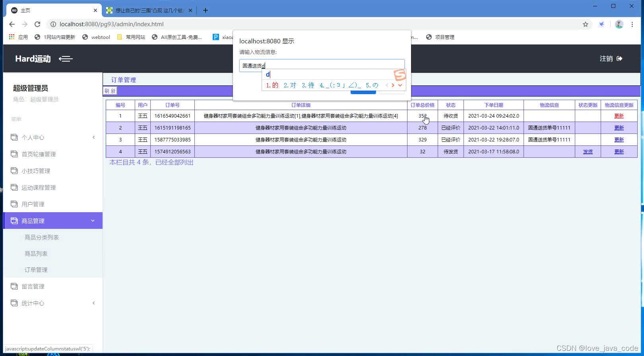Select IME candidate 1 的
Viewport: 644px width, 356px height.
tap(272, 85)
